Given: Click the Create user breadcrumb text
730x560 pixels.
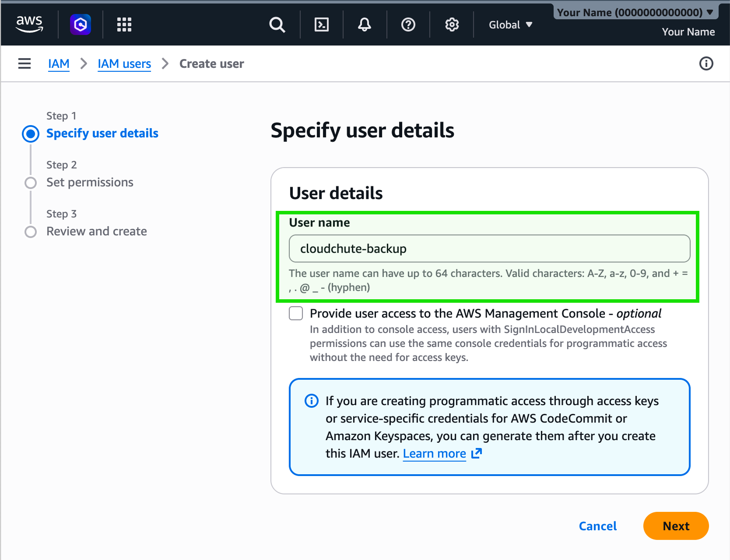Looking at the screenshot, I should (212, 64).
